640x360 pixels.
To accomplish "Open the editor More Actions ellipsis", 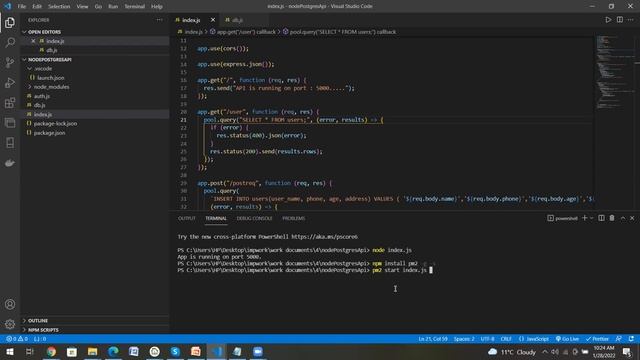I will click(x=631, y=20).
